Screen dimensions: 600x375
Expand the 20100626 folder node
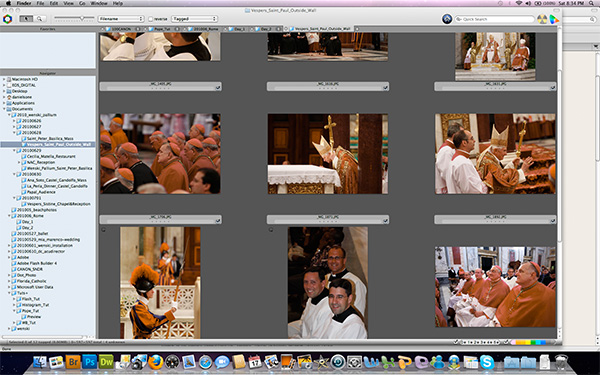pos(14,121)
